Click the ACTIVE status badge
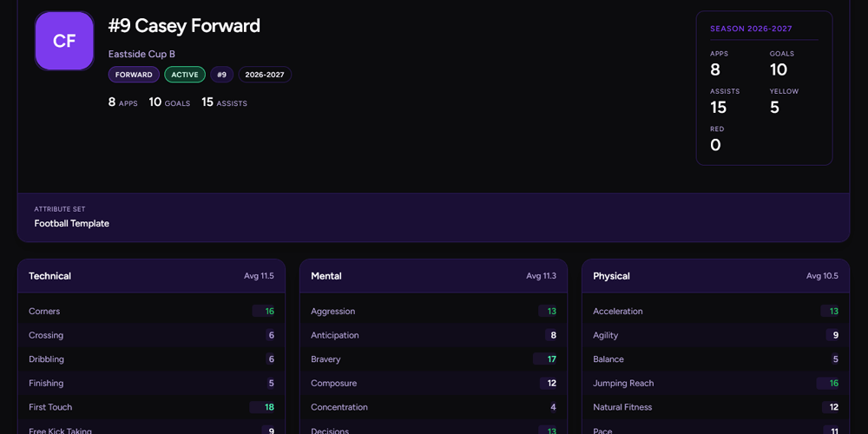Screen dimensions: 868x434 (x=185, y=75)
